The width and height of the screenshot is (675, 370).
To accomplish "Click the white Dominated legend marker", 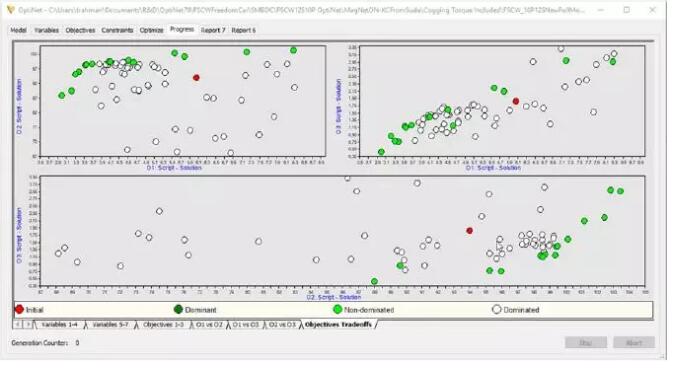I will click(497, 309).
